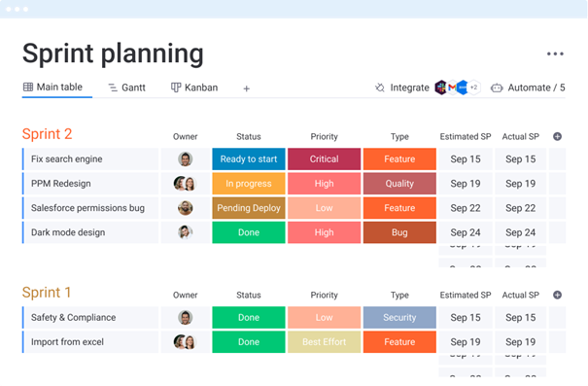
Task: Click owner avatars for Import from excel
Action: pos(185,341)
